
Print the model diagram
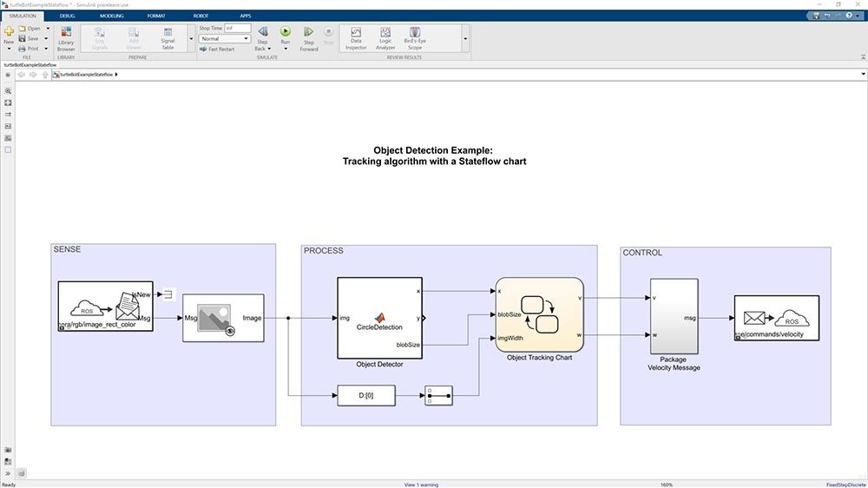[x=29, y=49]
